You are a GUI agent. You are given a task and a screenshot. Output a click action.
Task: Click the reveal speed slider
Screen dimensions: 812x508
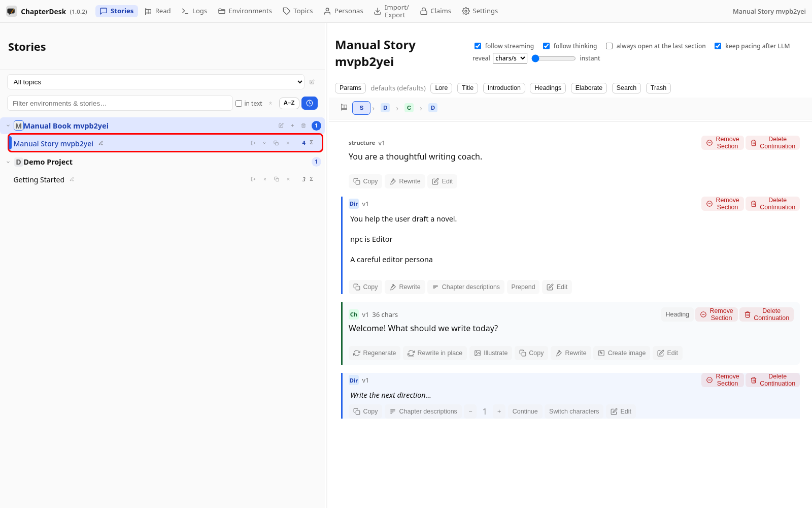(x=554, y=58)
